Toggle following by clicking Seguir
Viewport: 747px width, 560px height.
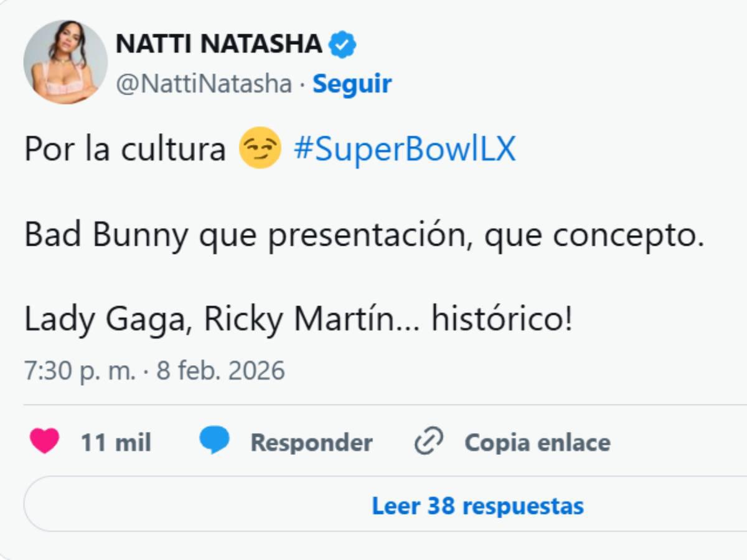click(x=352, y=83)
